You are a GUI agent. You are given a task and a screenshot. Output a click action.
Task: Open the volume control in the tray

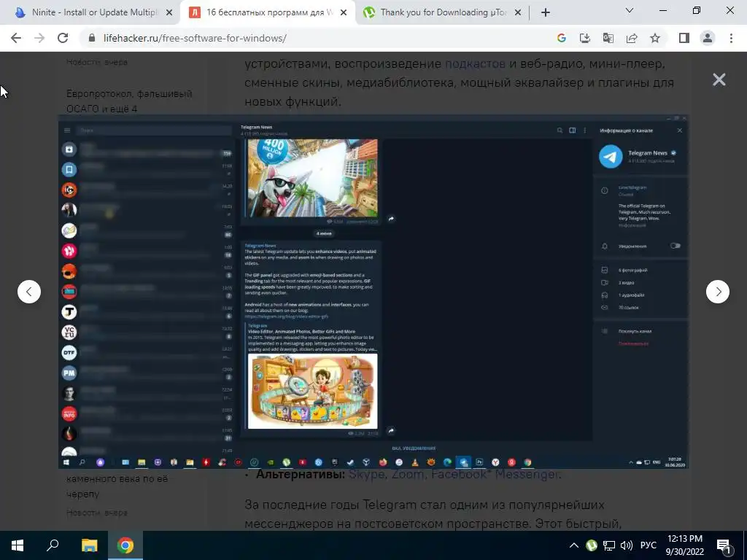click(627, 545)
